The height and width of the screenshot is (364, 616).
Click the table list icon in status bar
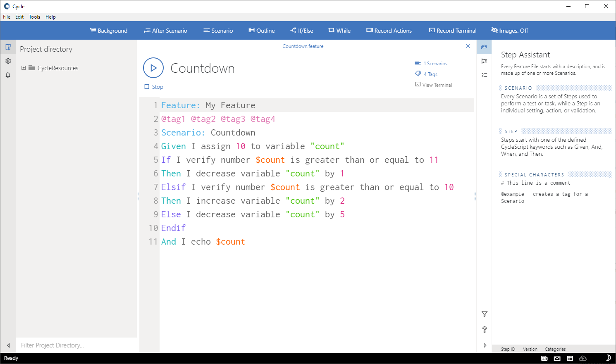(x=570, y=358)
